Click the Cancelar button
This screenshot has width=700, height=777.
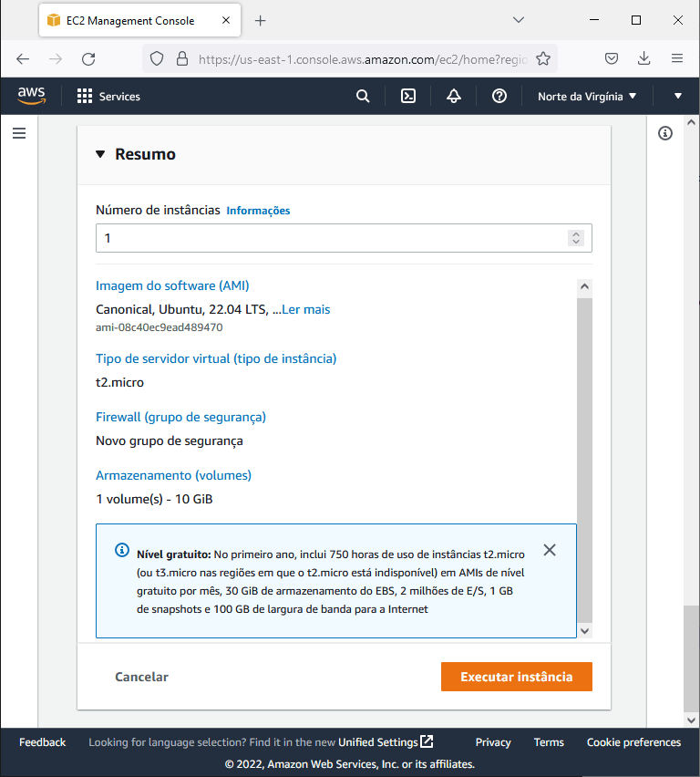(141, 677)
